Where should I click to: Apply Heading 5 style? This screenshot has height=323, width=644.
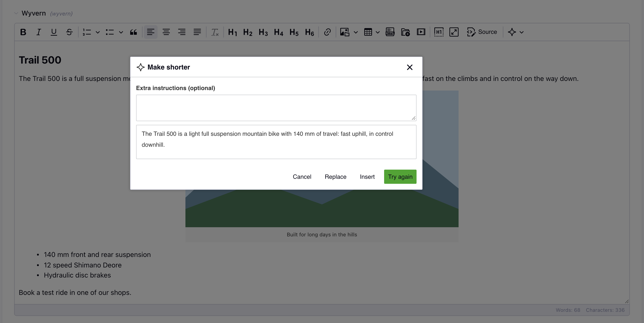(x=294, y=32)
